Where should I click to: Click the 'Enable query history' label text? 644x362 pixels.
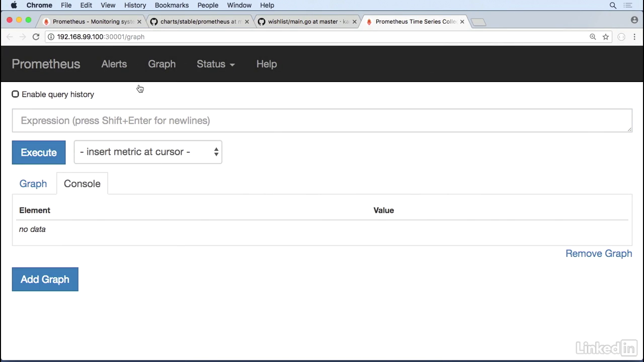[x=58, y=95]
